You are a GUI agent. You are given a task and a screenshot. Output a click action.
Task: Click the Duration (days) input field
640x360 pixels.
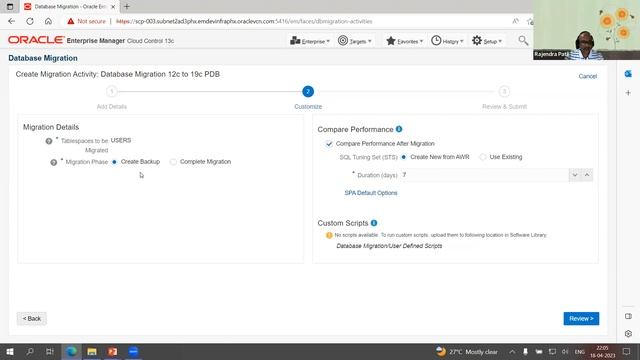point(484,175)
